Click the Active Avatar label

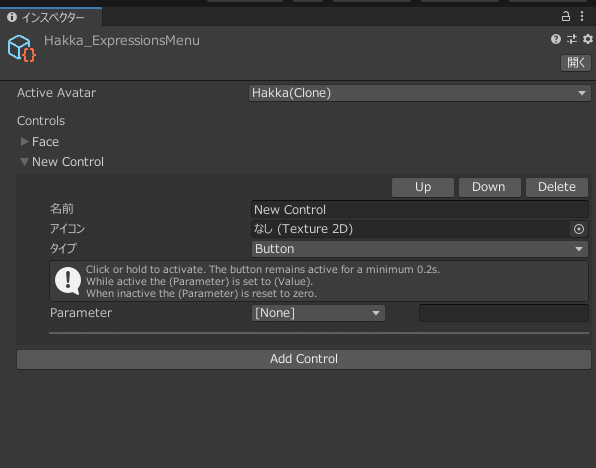[x=56, y=93]
